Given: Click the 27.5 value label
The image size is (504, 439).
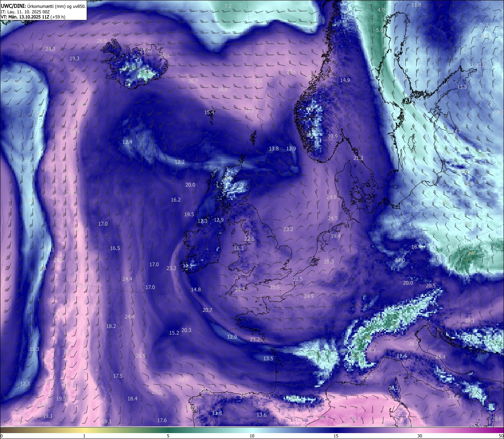Looking at the screenshot, I should click(x=156, y=392).
